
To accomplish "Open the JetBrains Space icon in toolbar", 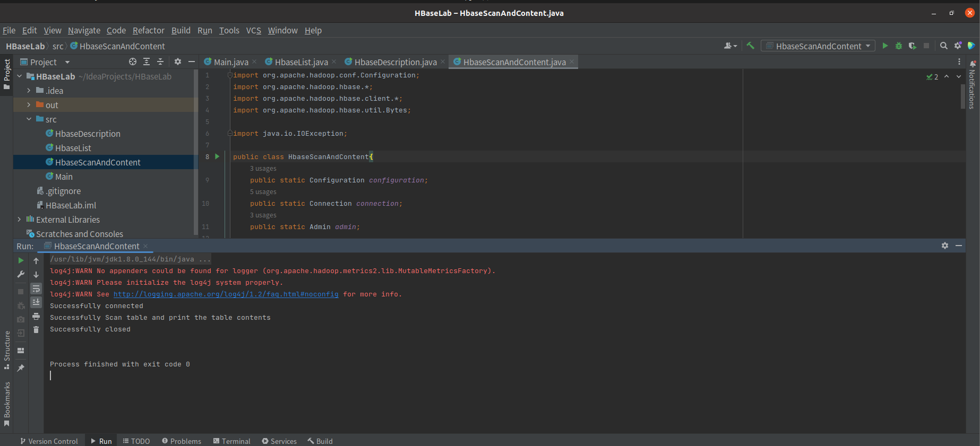I will (x=971, y=46).
